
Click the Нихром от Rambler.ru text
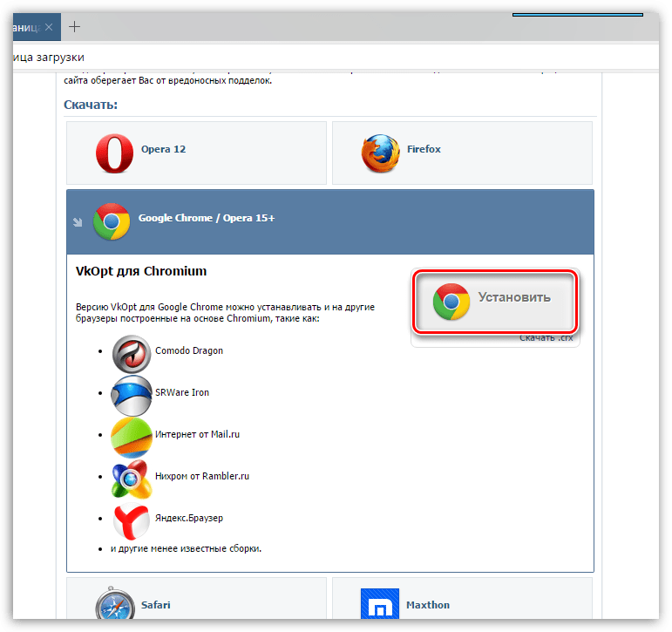coord(202,476)
